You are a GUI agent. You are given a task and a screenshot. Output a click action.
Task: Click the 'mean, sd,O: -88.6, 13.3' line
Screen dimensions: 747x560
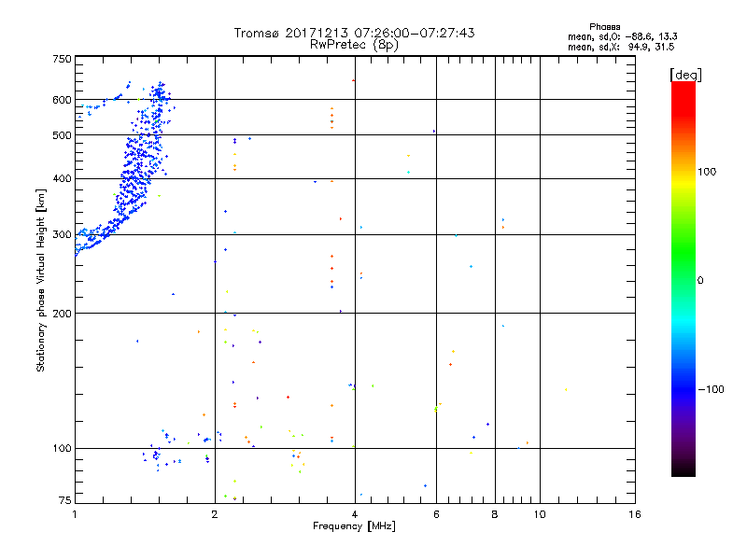622,36
